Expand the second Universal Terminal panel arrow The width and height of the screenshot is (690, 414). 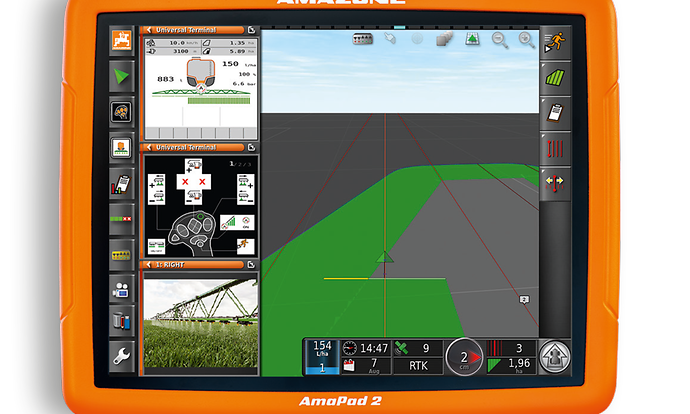tap(150, 147)
